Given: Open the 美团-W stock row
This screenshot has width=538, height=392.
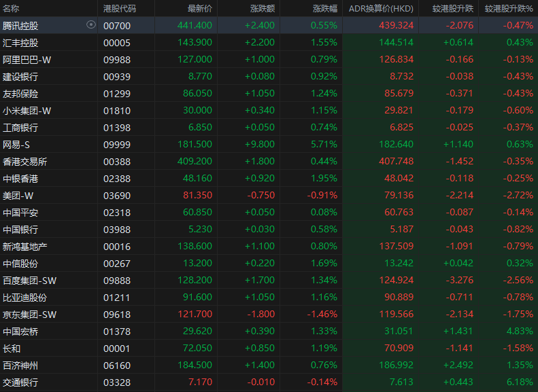Looking at the screenshot, I should 269,196.
